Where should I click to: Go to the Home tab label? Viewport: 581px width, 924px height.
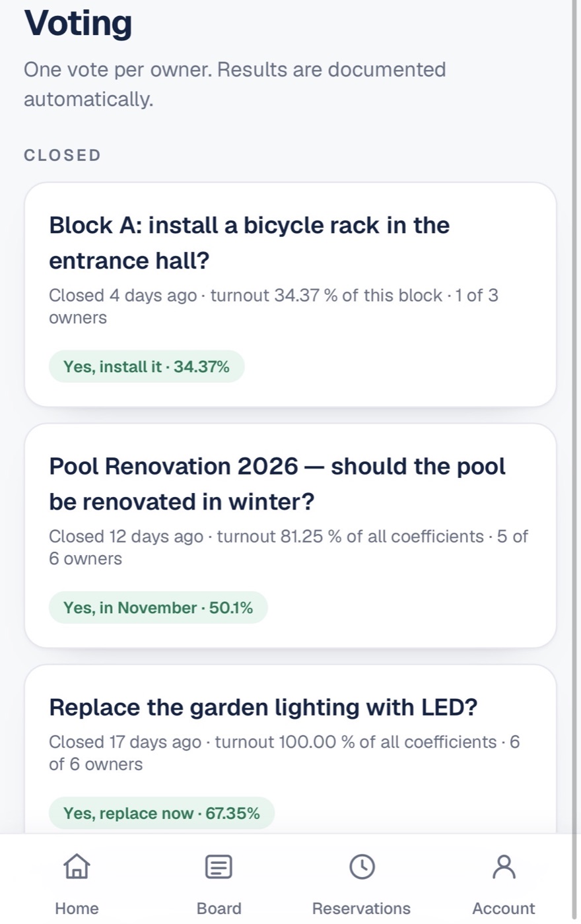click(x=77, y=908)
